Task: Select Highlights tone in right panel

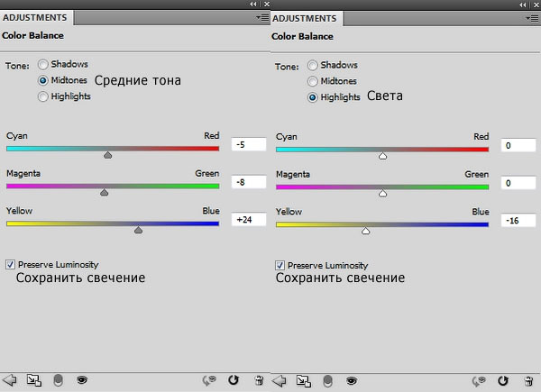Action: click(x=312, y=97)
